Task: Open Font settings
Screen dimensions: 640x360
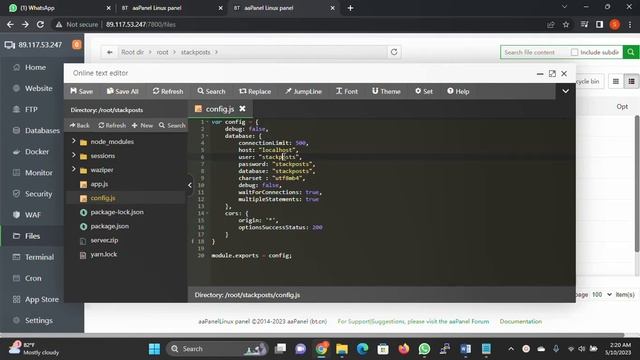Action: 347,91
